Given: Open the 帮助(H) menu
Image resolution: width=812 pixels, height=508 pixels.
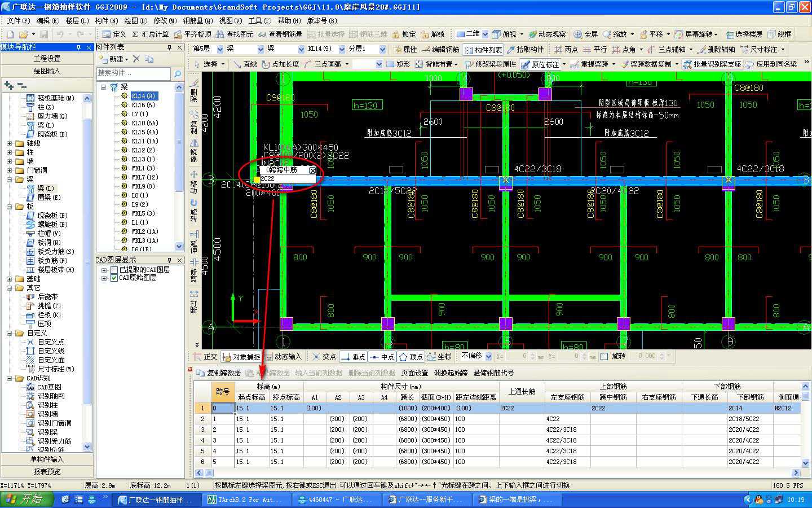Looking at the screenshot, I should click(x=289, y=20).
